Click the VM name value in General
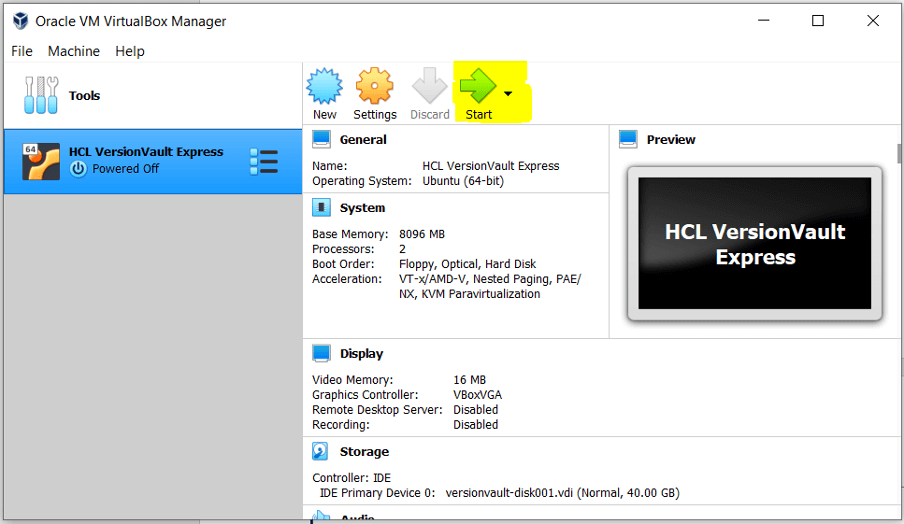 coord(491,166)
